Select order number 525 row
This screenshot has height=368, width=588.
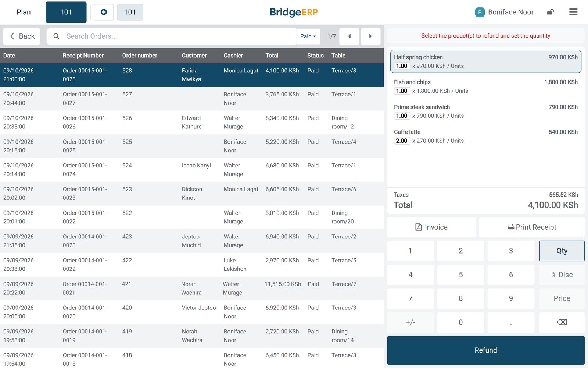(192, 146)
